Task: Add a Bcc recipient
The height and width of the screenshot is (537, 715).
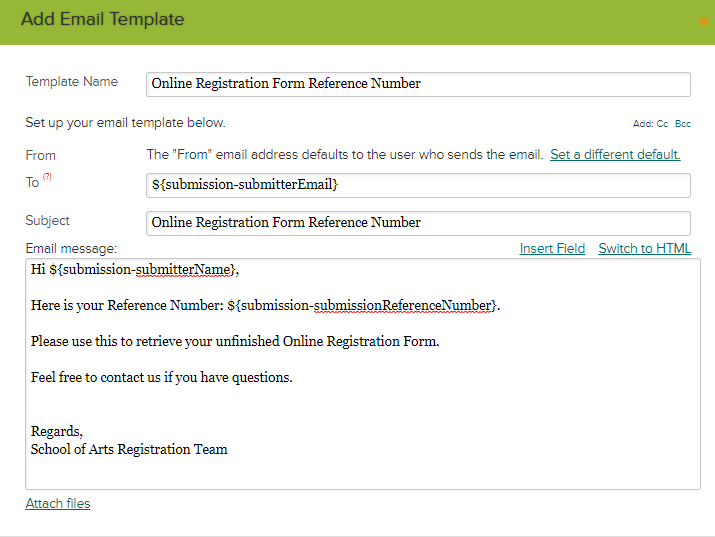Action: (683, 124)
